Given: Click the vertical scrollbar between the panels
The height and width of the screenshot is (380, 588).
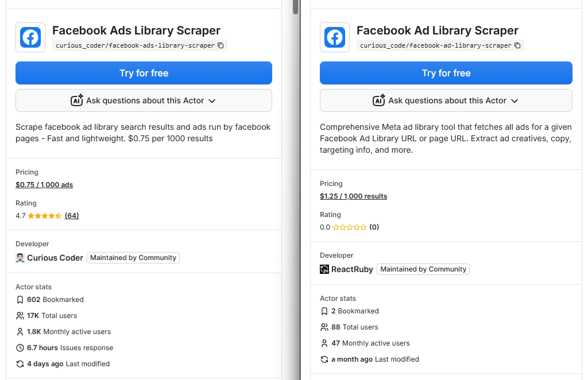Looking at the screenshot, I should tap(296, 7).
